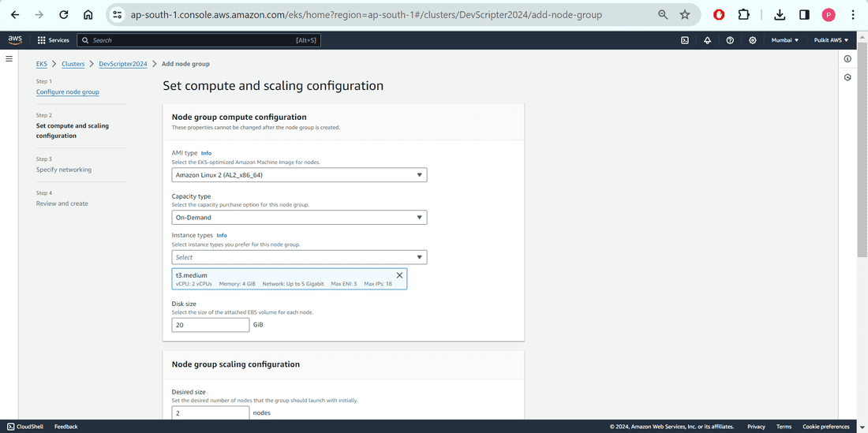Click the AWS search box
This screenshot has height=433, width=868.
coord(199,40)
